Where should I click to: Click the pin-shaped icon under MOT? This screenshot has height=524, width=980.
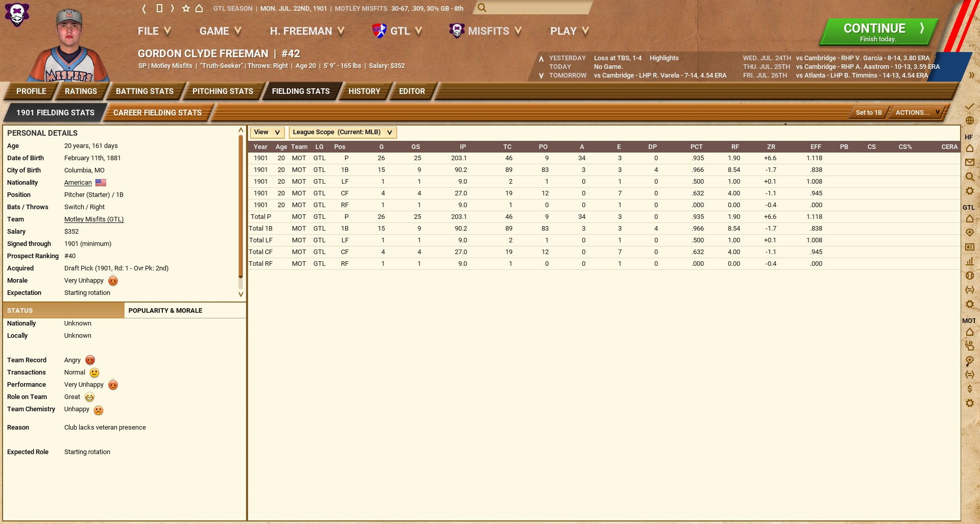970,361
